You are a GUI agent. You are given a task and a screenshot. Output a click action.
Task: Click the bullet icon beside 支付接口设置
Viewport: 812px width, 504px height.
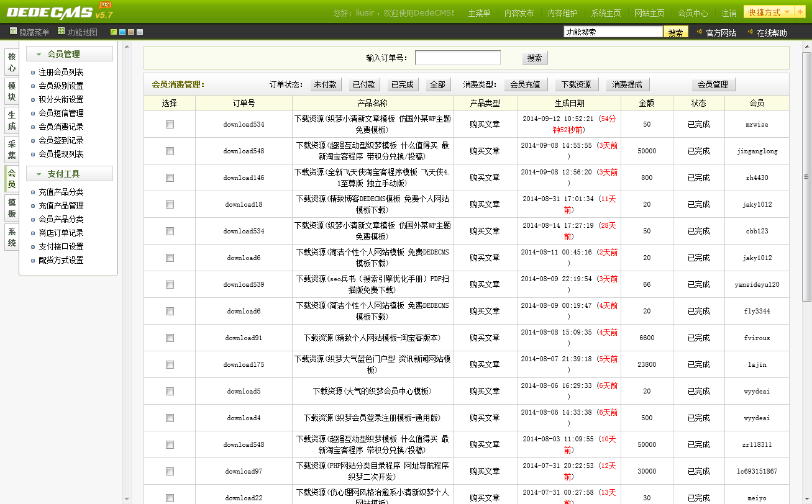click(x=33, y=247)
